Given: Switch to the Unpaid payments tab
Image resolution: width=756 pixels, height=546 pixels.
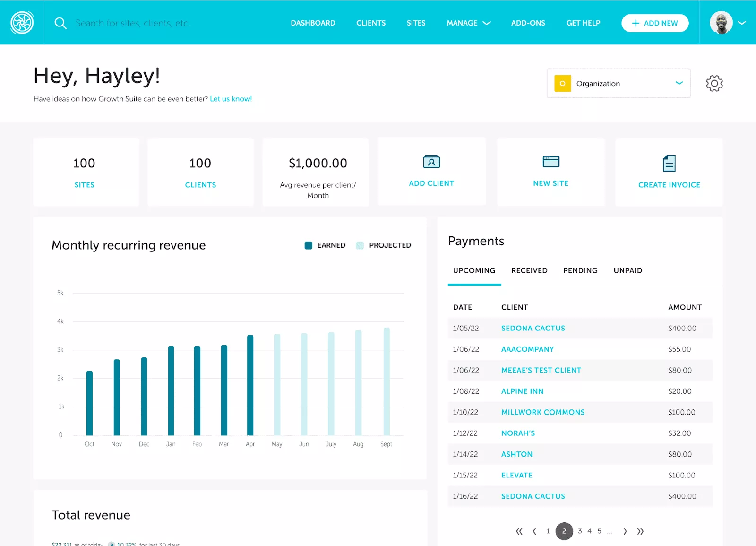Looking at the screenshot, I should [x=628, y=270].
